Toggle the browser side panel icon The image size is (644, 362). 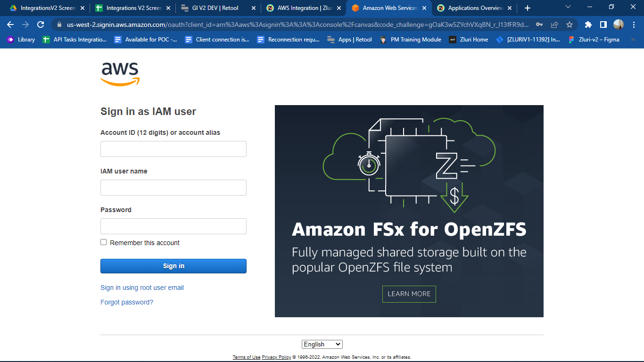[x=603, y=25]
